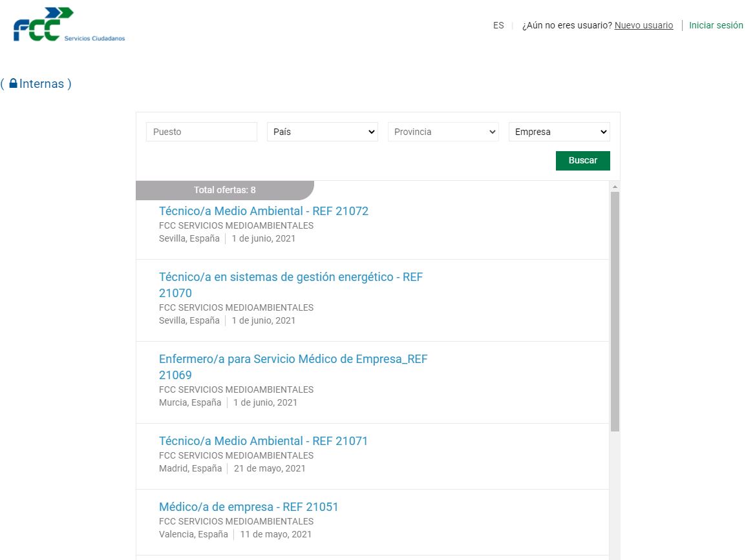755x560 pixels.
Task: Switch language using the ES selector
Action: 498,26
